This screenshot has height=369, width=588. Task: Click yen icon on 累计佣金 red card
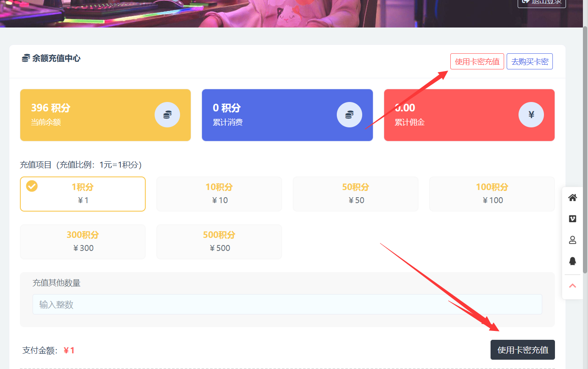pos(531,115)
